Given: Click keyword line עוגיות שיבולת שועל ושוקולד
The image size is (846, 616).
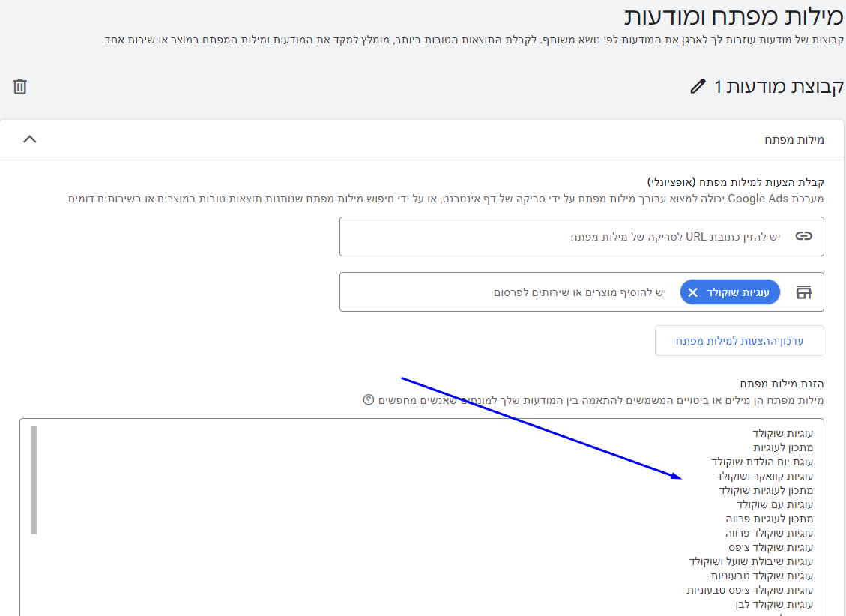Looking at the screenshot, I should click(x=751, y=561).
